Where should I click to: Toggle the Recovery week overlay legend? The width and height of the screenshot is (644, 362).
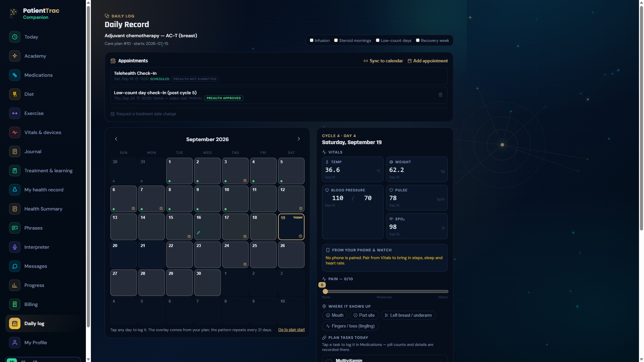click(432, 41)
